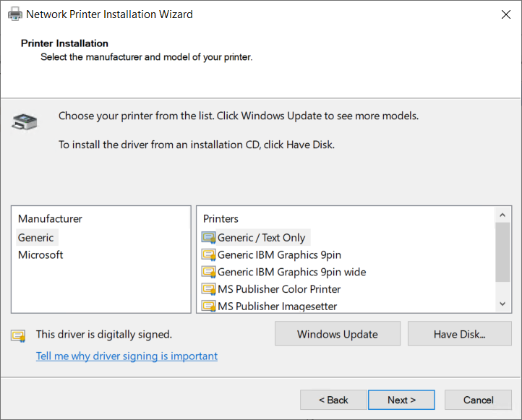This screenshot has width=522, height=420.
Task: Click the printer icon beside instructions
Action: pos(22,121)
